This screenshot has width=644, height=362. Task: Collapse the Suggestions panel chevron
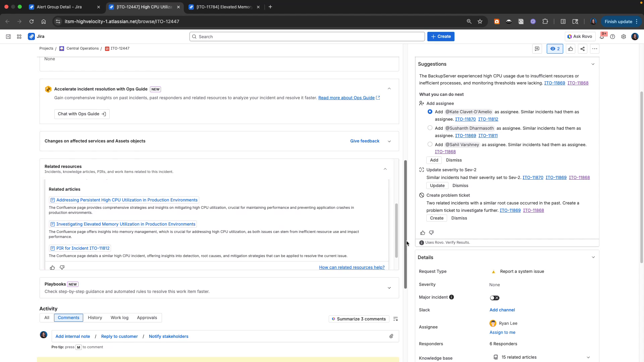click(x=593, y=64)
